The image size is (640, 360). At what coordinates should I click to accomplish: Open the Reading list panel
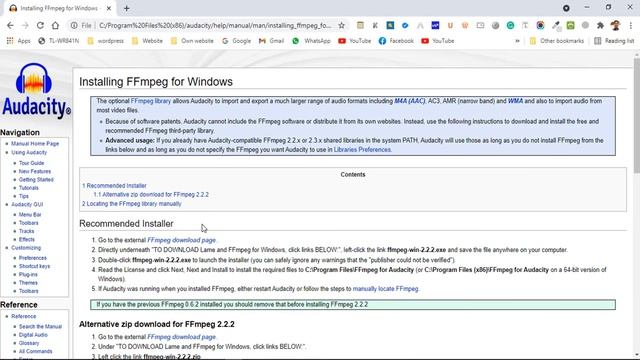pyautogui.click(x=614, y=41)
